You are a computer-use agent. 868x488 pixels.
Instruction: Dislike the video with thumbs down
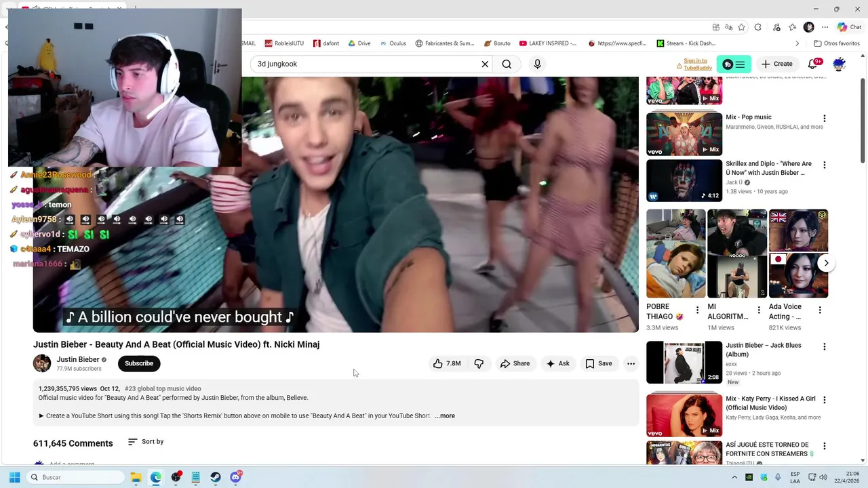[479, 363]
